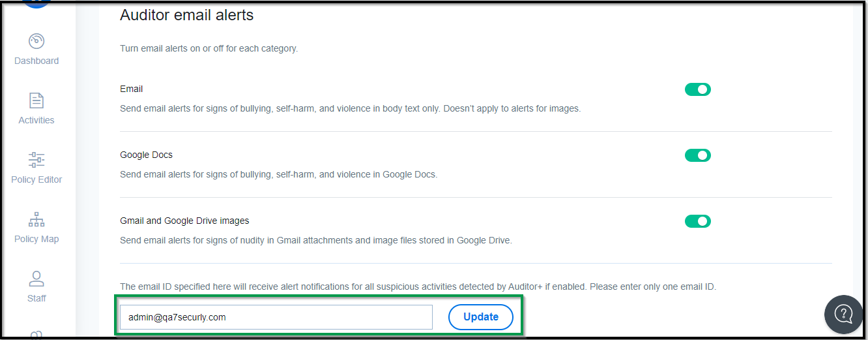Screen dimensions: 868x340
Task: Click the Update button
Action: (x=481, y=317)
